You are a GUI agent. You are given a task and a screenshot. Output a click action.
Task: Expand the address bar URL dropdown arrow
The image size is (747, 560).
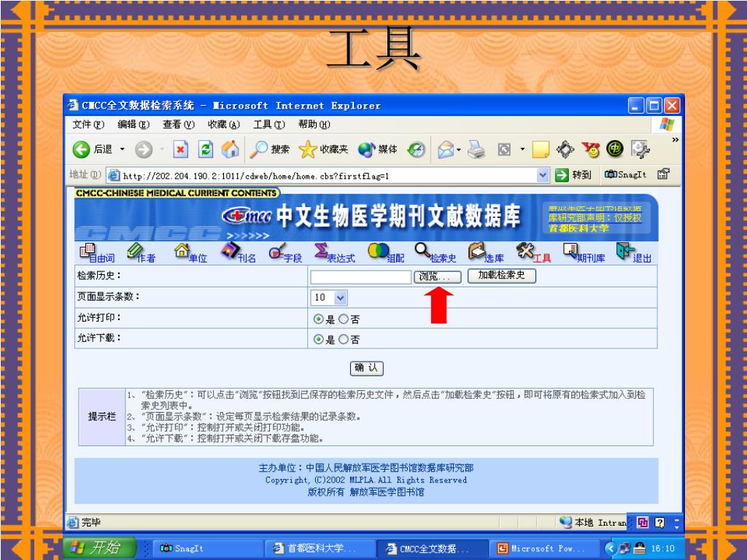click(x=543, y=175)
